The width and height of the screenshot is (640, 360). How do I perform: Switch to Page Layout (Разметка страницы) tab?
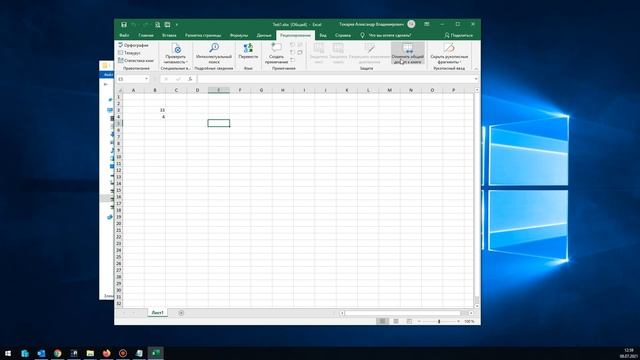tap(203, 35)
